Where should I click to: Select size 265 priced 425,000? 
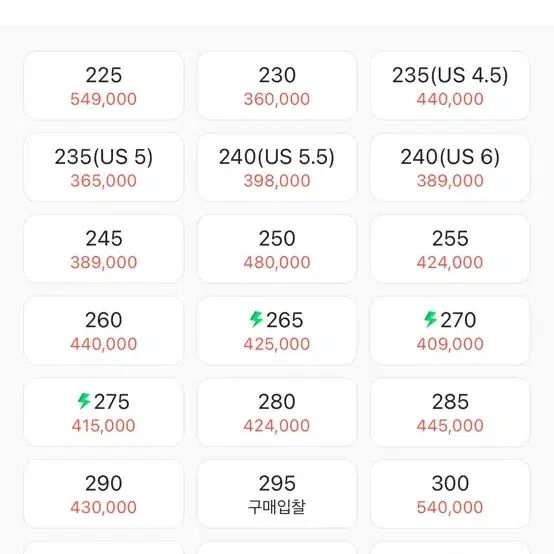point(277,331)
